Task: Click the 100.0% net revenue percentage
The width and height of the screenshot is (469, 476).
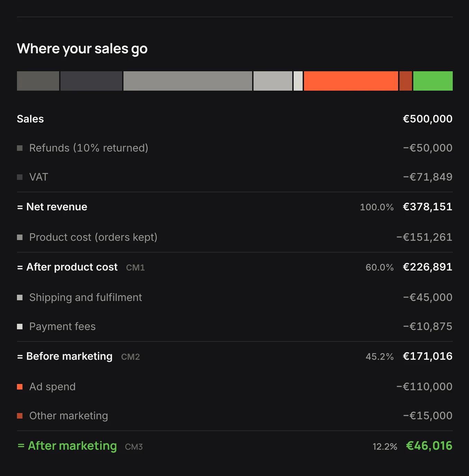Action: 377,207
